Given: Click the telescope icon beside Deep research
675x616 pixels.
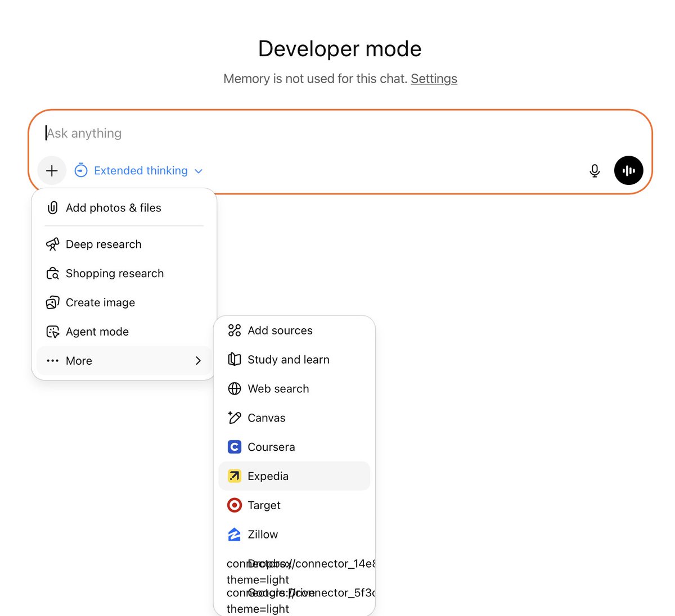Looking at the screenshot, I should point(52,244).
